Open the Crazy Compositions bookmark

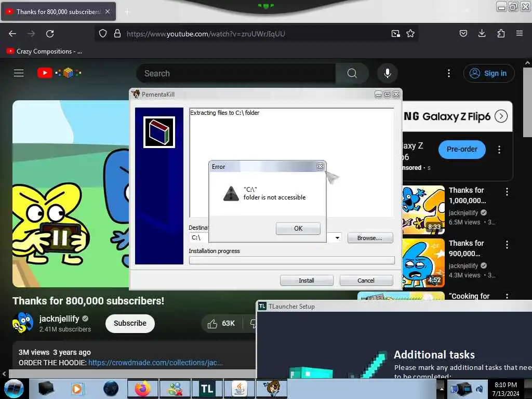(44, 51)
